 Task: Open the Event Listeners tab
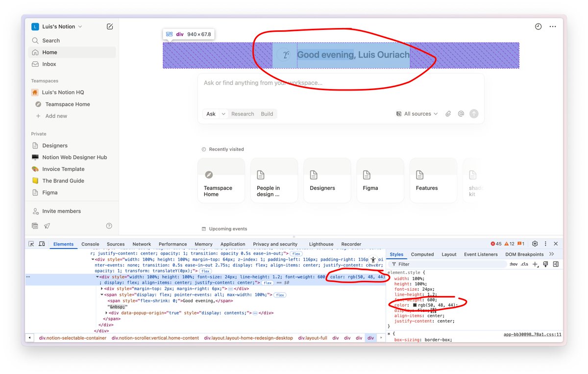point(481,254)
